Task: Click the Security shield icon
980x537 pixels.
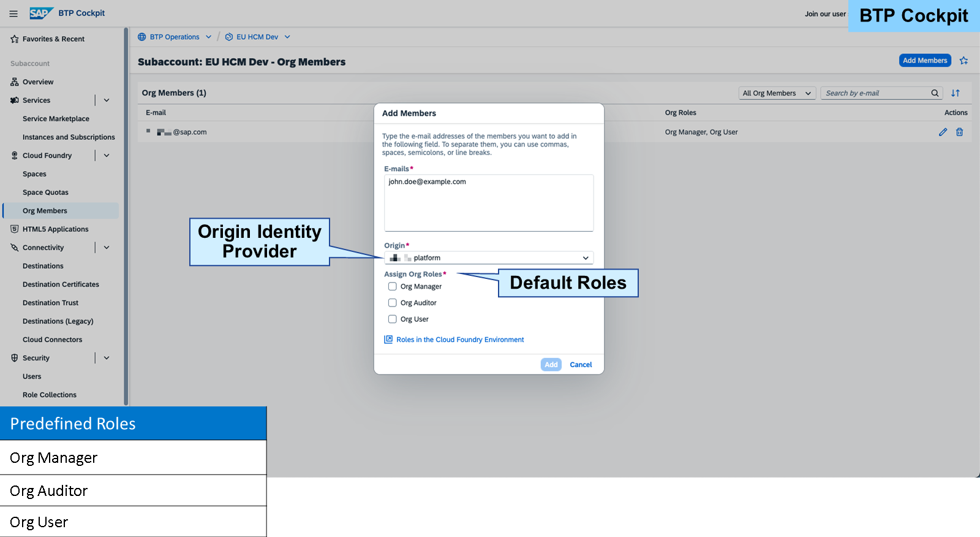Action: [x=15, y=357]
